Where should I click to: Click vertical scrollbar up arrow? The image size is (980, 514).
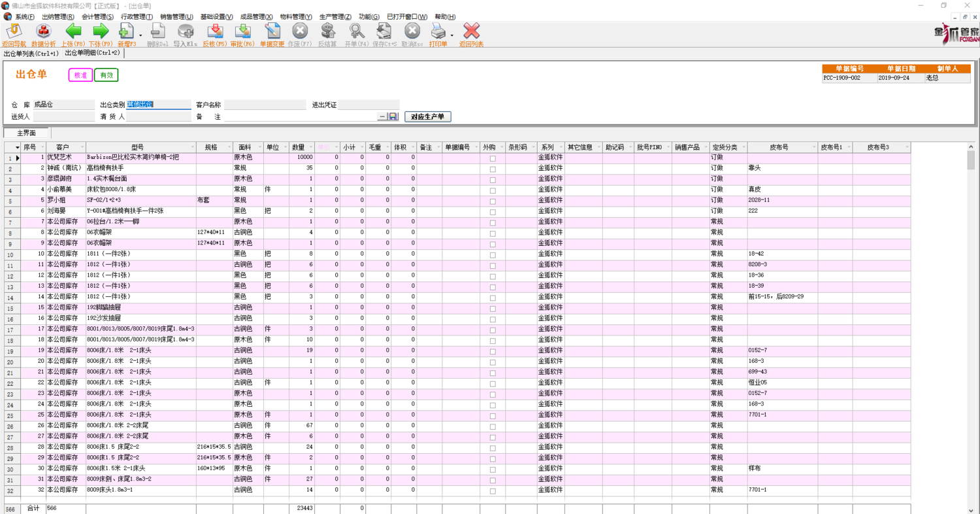click(x=971, y=147)
